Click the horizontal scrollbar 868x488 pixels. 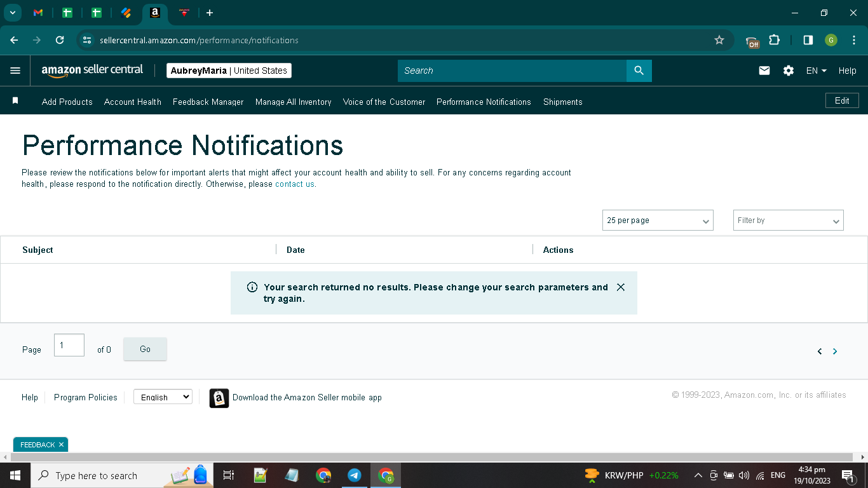click(431, 457)
